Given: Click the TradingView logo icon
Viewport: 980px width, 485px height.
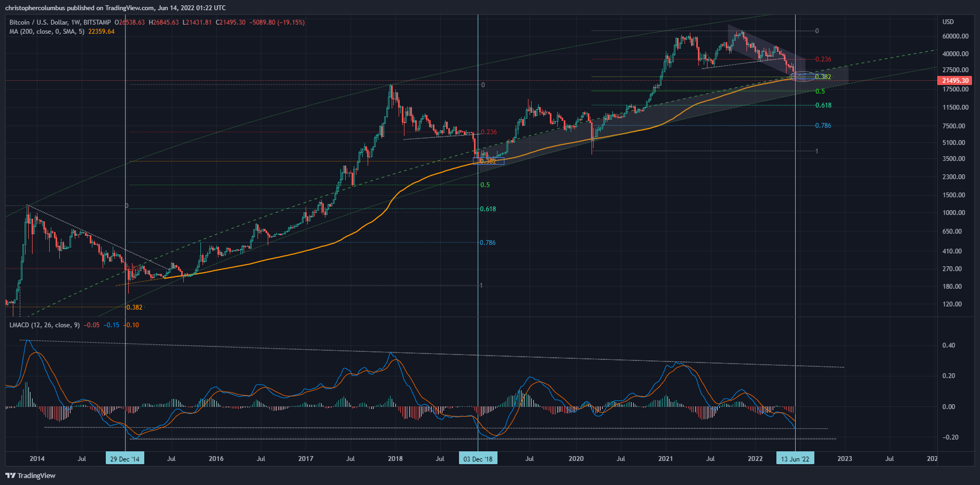Looking at the screenshot, I should [x=10, y=475].
